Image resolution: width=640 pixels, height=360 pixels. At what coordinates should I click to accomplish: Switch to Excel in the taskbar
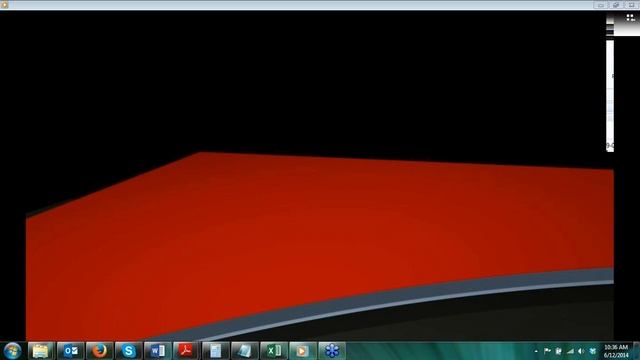(x=274, y=351)
